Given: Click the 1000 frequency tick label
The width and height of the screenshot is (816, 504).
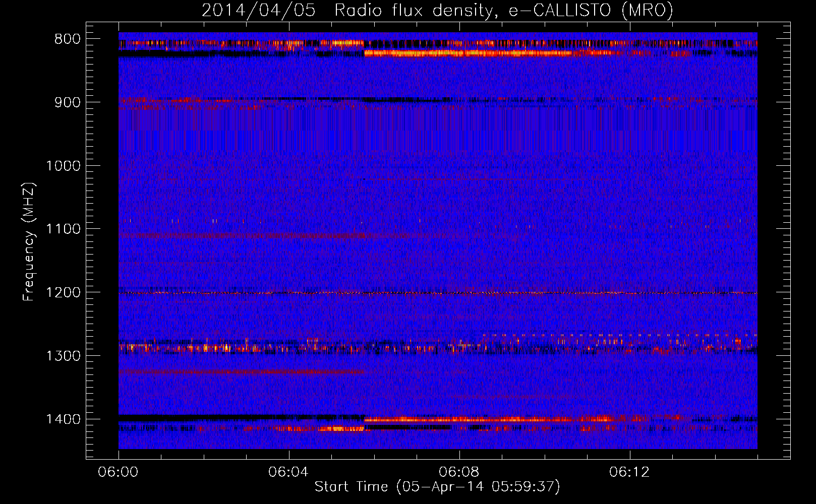Looking at the screenshot, I should tap(63, 166).
